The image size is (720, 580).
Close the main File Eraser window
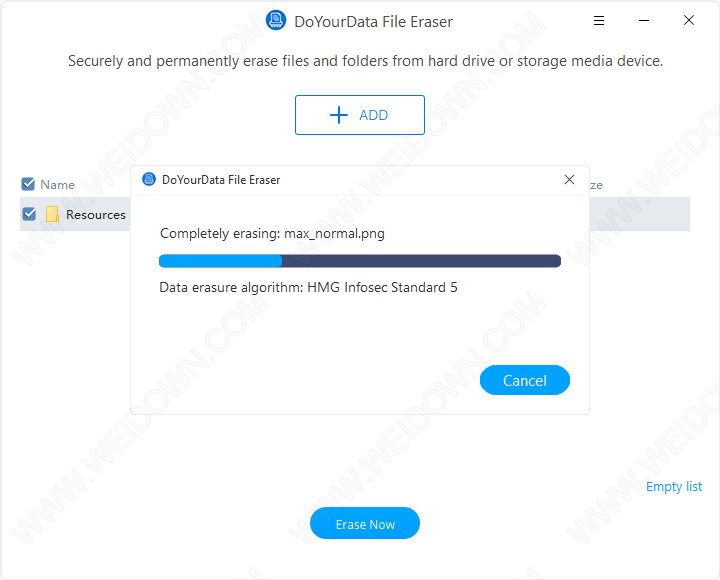688,20
